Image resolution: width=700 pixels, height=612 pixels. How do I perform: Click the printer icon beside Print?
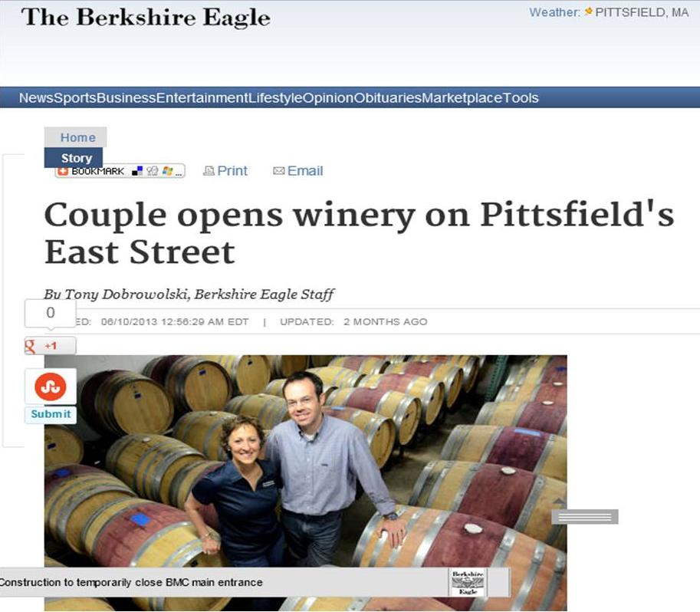point(209,171)
